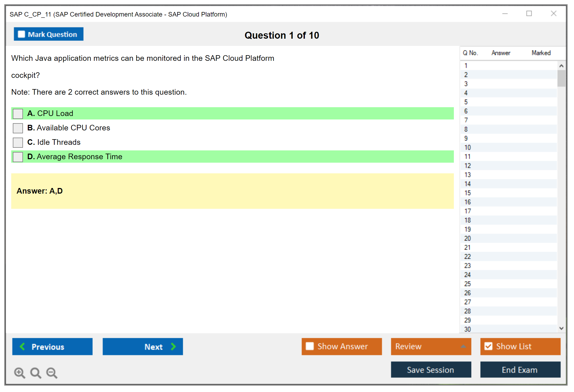This screenshot has height=392, width=574.
Task: Click the reset zoom magnifier icon
Action: click(36, 373)
